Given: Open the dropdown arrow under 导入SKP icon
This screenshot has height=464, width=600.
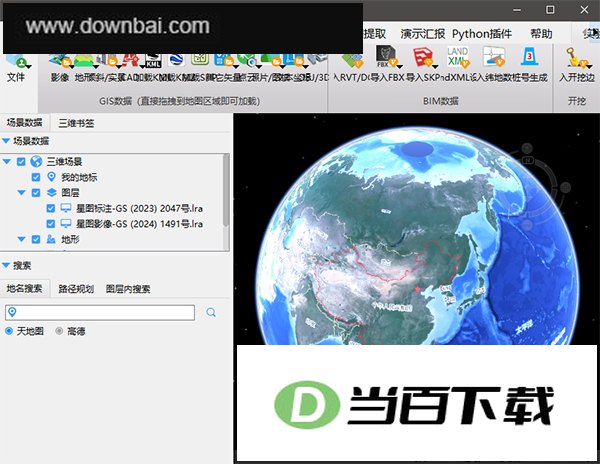Looking at the screenshot, I should click(x=435, y=67).
